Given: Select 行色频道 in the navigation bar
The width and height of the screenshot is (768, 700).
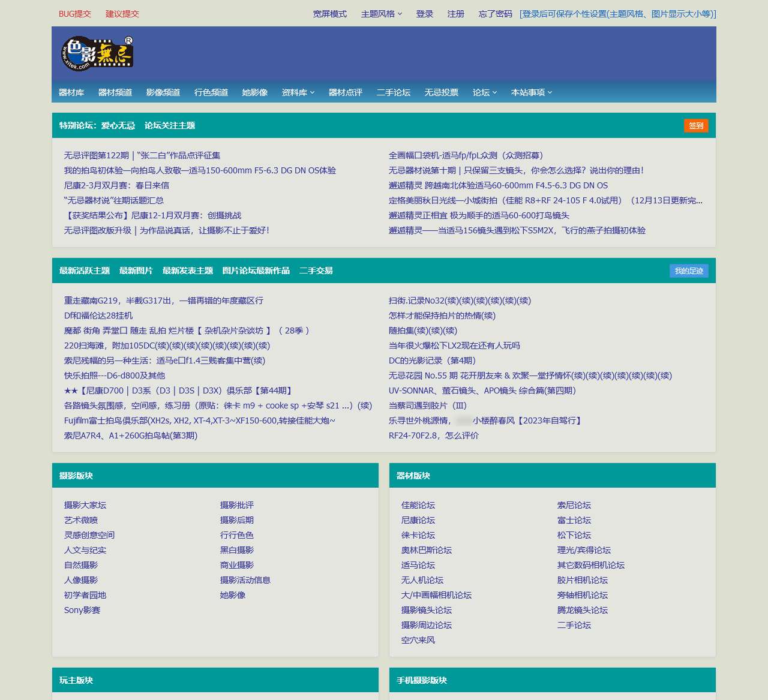Looking at the screenshot, I should point(211,92).
